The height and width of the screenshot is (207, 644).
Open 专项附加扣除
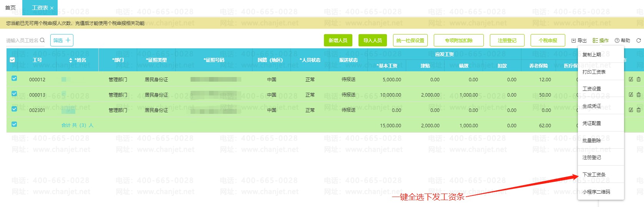459,40
